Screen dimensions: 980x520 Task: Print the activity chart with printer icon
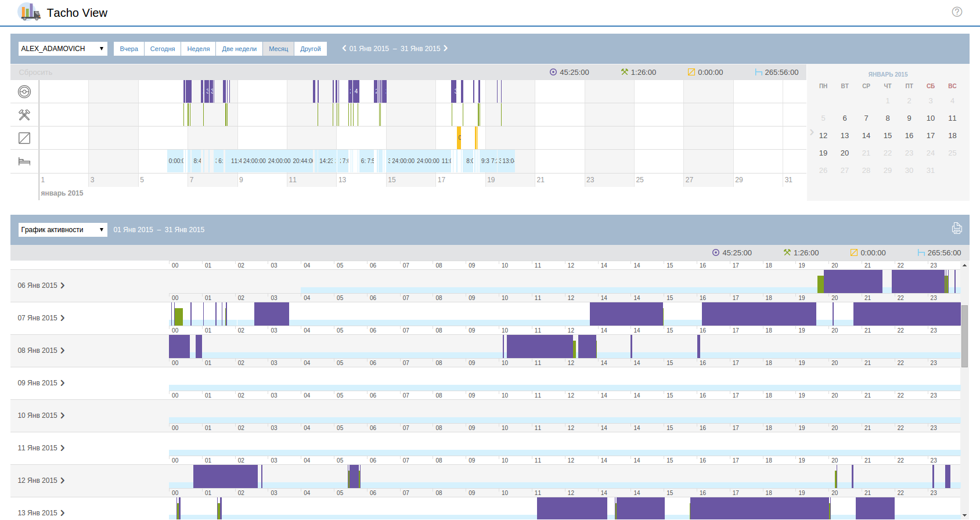tap(957, 229)
